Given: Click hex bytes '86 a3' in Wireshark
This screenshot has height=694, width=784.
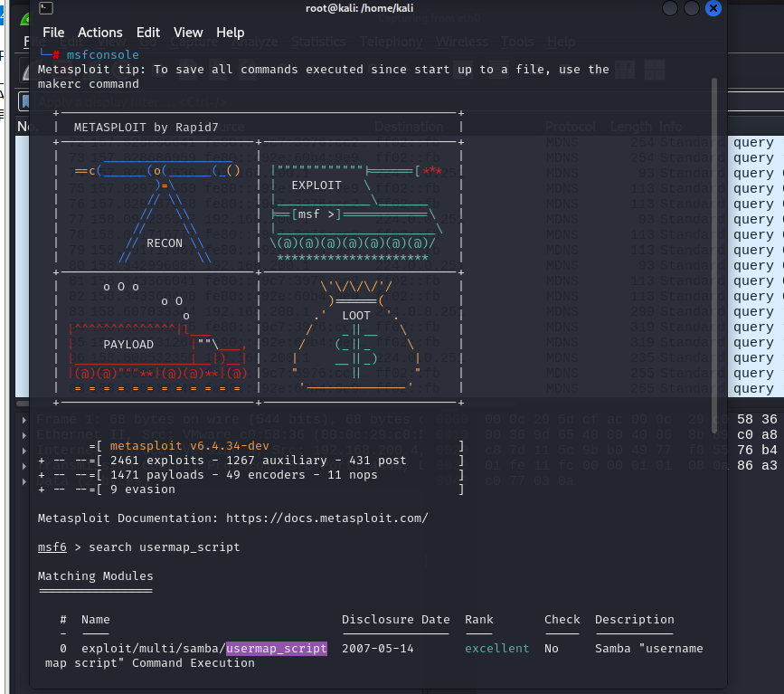Looking at the screenshot, I should pyautogui.click(x=757, y=465).
